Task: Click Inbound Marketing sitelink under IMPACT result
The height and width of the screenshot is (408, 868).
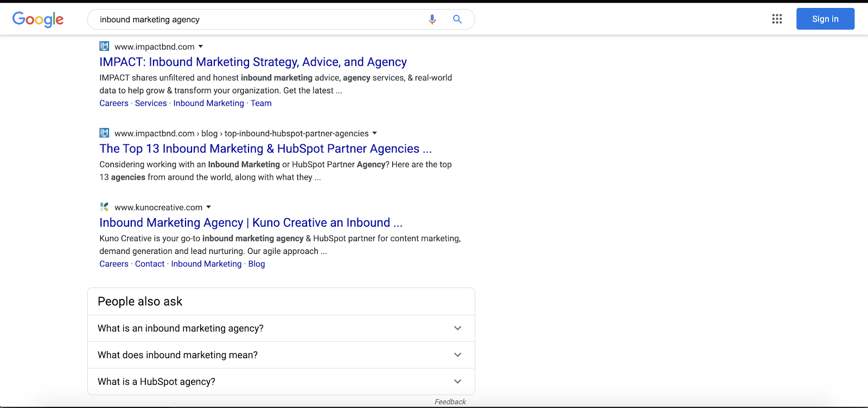Action: (x=209, y=103)
